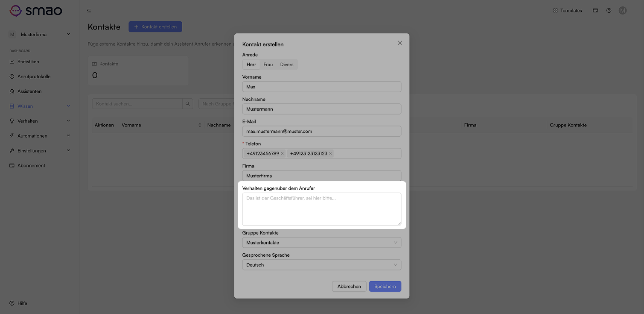Sort by the Vorname column arrows
Image resolution: width=644 pixels, height=314 pixels.
click(200, 125)
